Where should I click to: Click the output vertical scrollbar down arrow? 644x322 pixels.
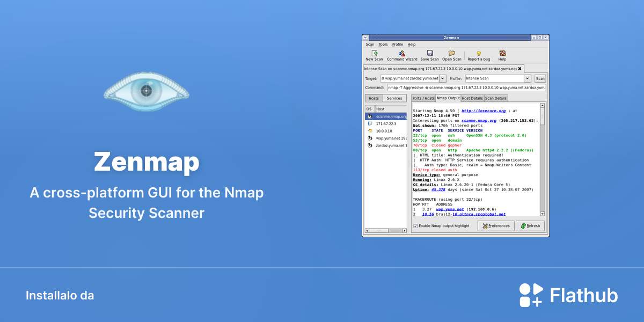tap(542, 214)
